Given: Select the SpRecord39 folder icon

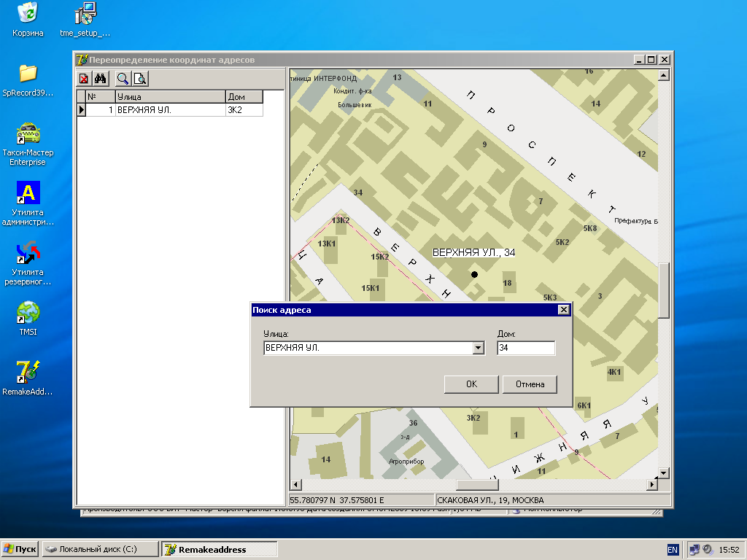Looking at the screenshot, I should pyautogui.click(x=28, y=73).
